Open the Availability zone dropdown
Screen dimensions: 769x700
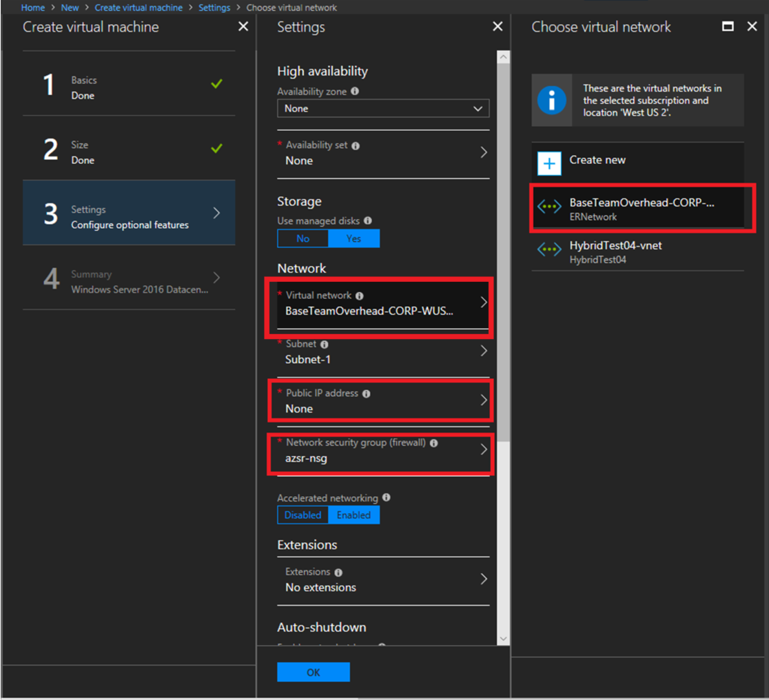383,108
